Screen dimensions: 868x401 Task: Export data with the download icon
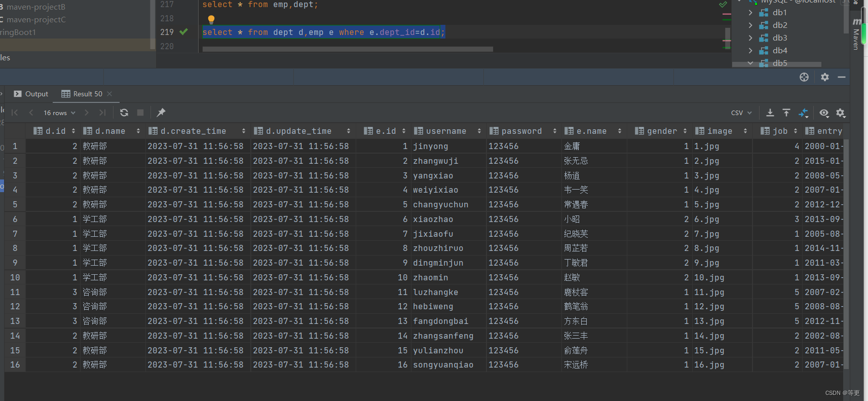(770, 113)
